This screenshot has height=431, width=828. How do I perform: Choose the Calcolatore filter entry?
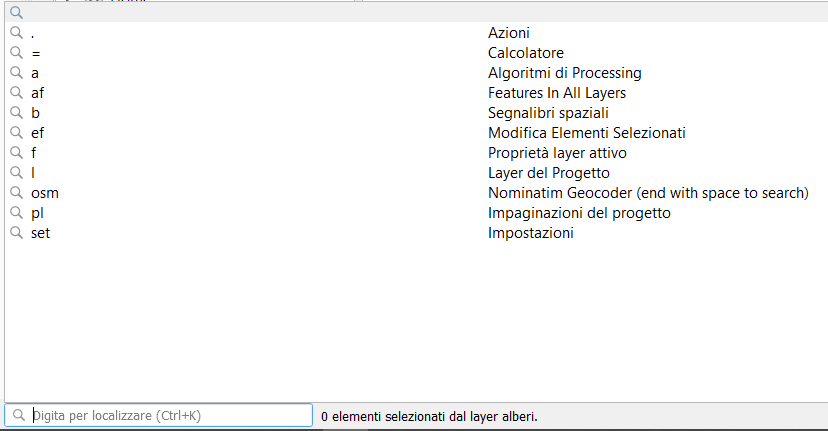[525, 53]
